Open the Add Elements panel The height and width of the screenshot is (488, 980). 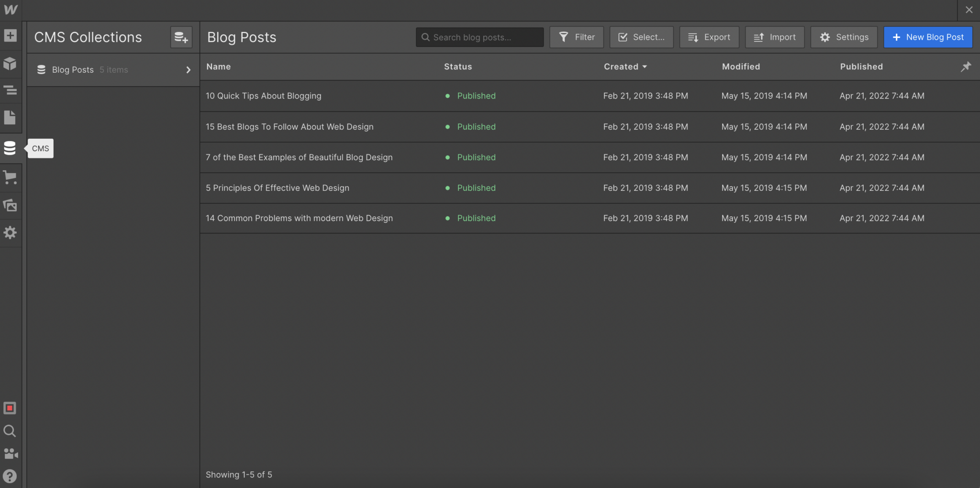point(10,36)
